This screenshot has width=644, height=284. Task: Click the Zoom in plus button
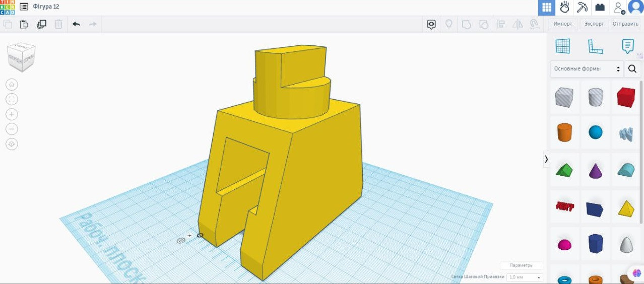[x=12, y=114]
